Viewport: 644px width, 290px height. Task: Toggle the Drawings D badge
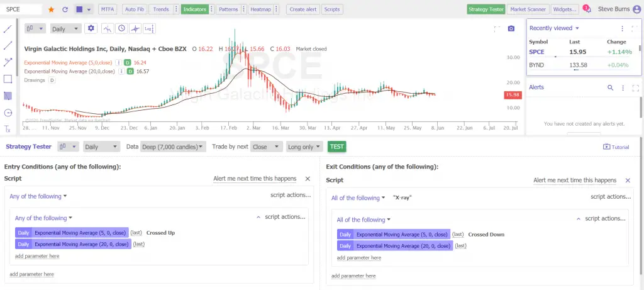click(x=52, y=80)
